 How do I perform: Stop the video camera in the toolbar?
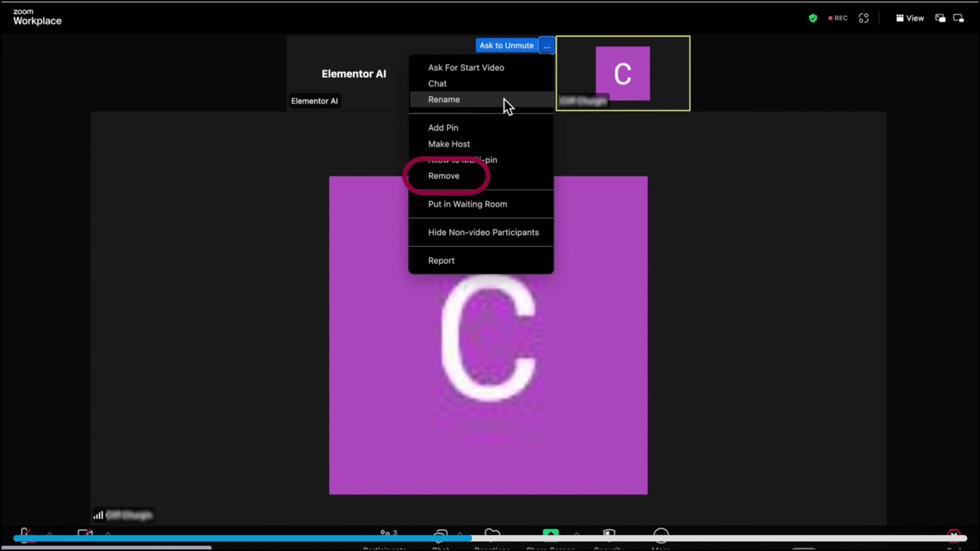pyautogui.click(x=85, y=535)
